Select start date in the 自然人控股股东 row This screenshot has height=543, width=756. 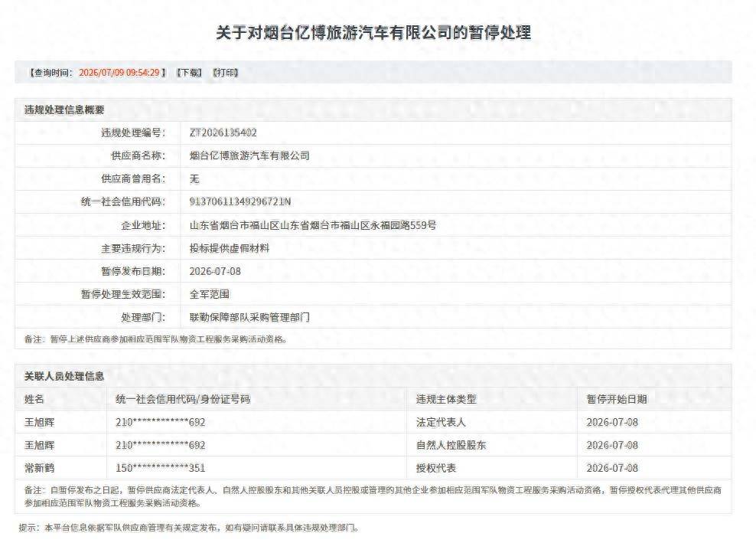tap(612, 445)
